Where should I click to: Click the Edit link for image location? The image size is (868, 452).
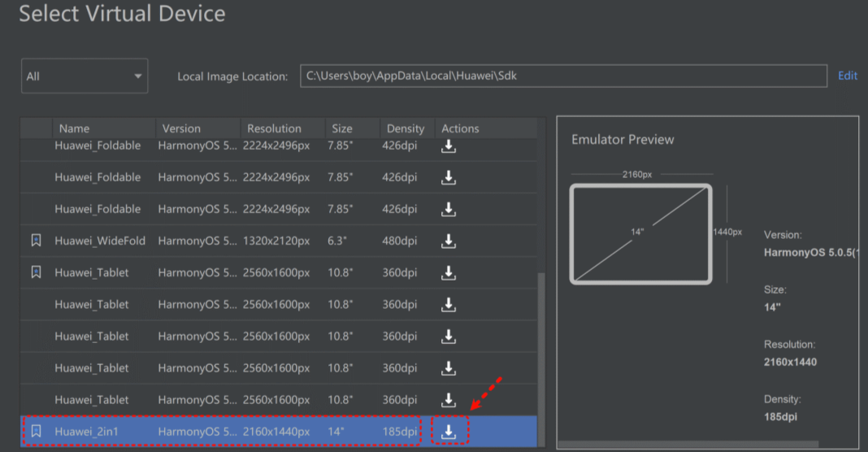tap(848, 76)
